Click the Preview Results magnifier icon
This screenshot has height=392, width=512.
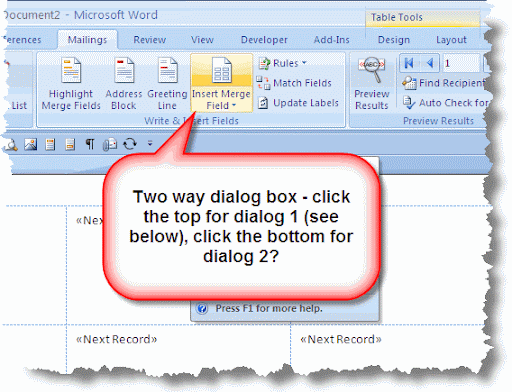point(372,69)
